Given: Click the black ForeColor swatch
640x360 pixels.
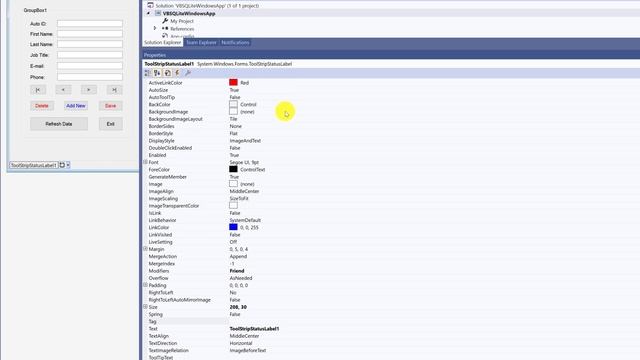Looking at the screenshot, I should click(233, 169).
